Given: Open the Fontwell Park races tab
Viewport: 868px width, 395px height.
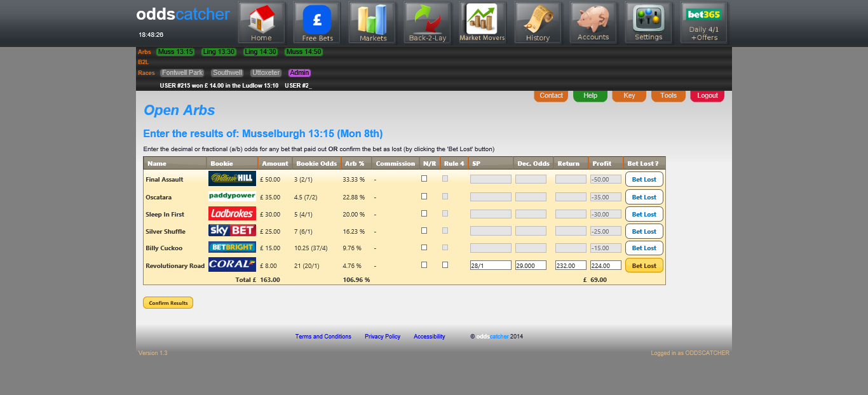Looking at the screenshot, I should [x=182, y=73].
